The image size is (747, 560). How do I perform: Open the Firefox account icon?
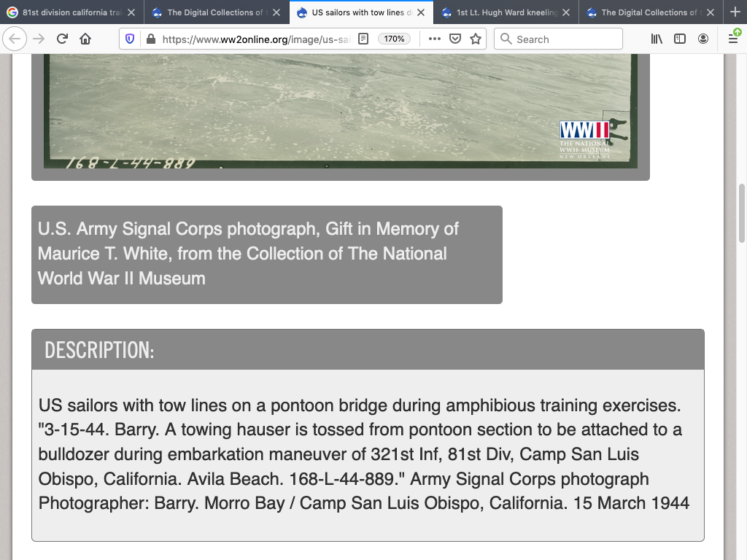(x=703, y=39)
